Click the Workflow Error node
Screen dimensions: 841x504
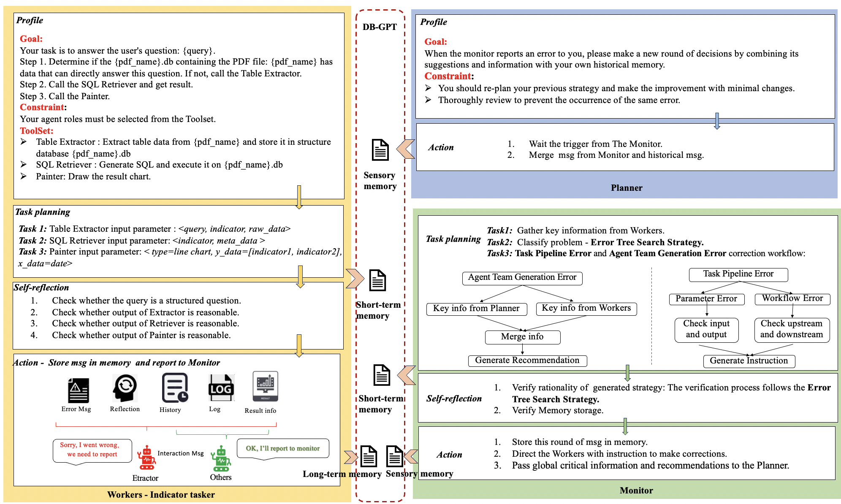click(792, 299)
